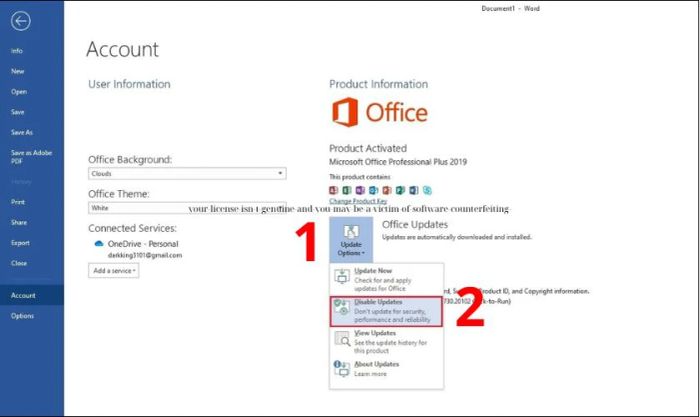Choose View Updates menu entry
Screen dimensions: 700x417
pyautogui.click(x=387, y=342)
